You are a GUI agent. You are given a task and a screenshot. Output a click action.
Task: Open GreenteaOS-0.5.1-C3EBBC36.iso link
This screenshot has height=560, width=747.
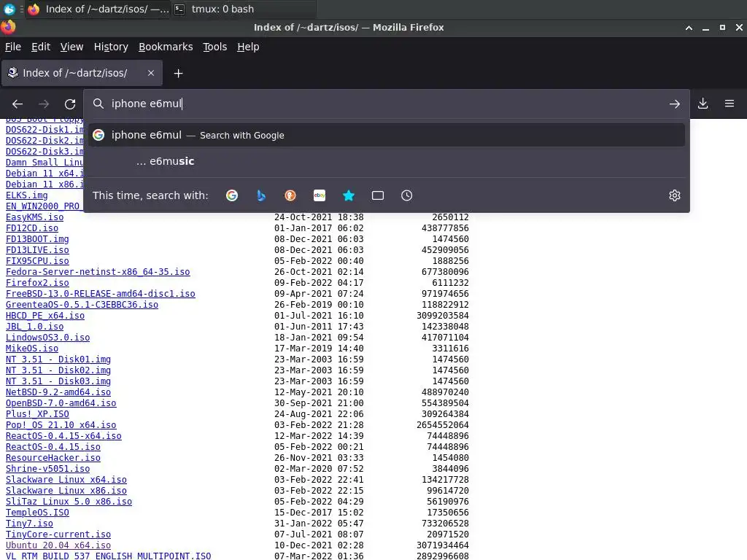(82, 305)
